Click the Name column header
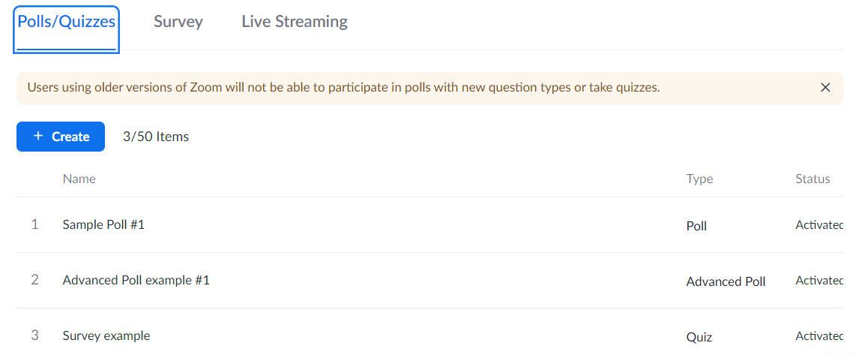868x355 pixels. click(x=79, y=179)
